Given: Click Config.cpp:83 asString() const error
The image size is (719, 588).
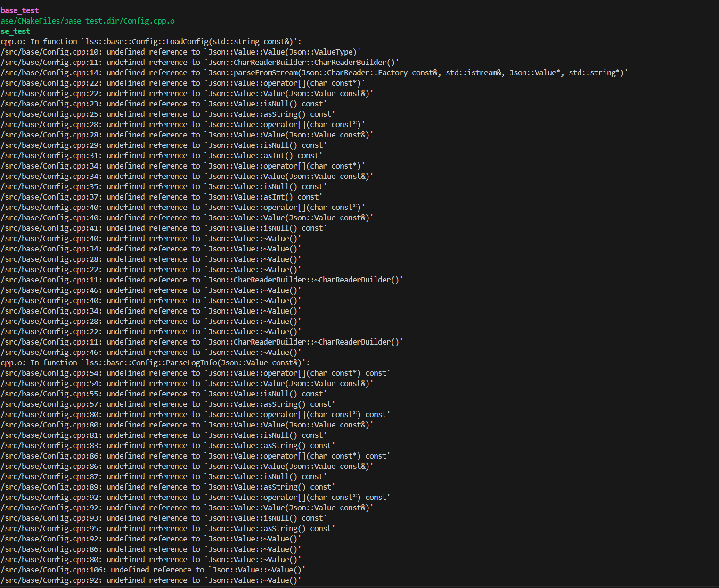Looking at the screenshot, I should point(168,445).
